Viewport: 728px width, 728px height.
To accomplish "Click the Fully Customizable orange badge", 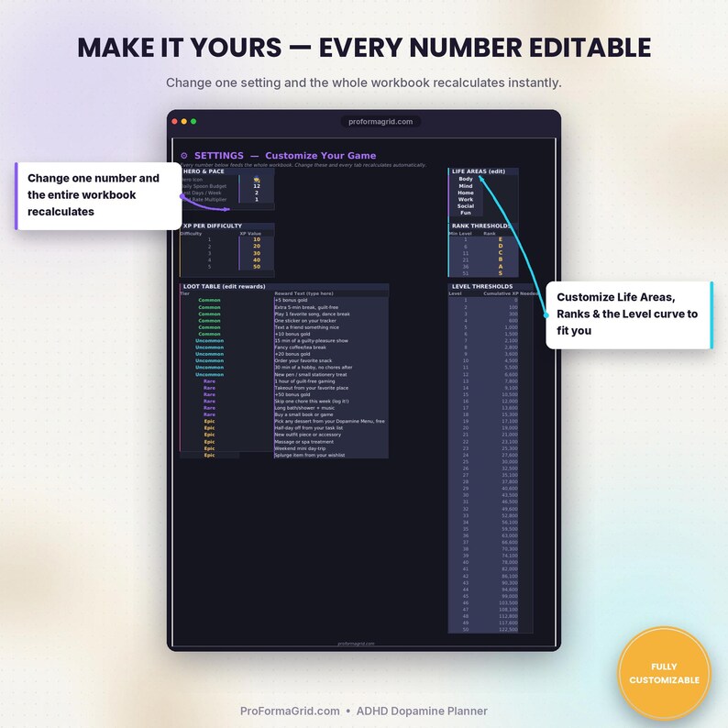I will tap(665, 673).
